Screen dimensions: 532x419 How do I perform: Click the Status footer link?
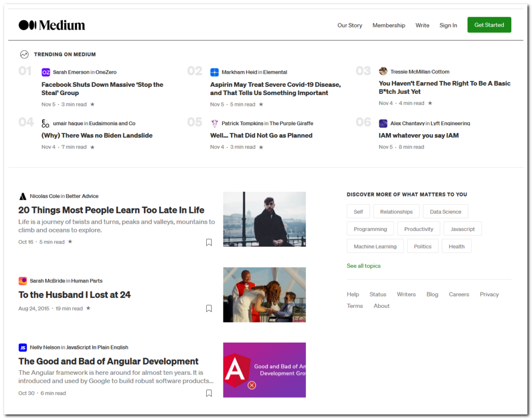[378, 294]
